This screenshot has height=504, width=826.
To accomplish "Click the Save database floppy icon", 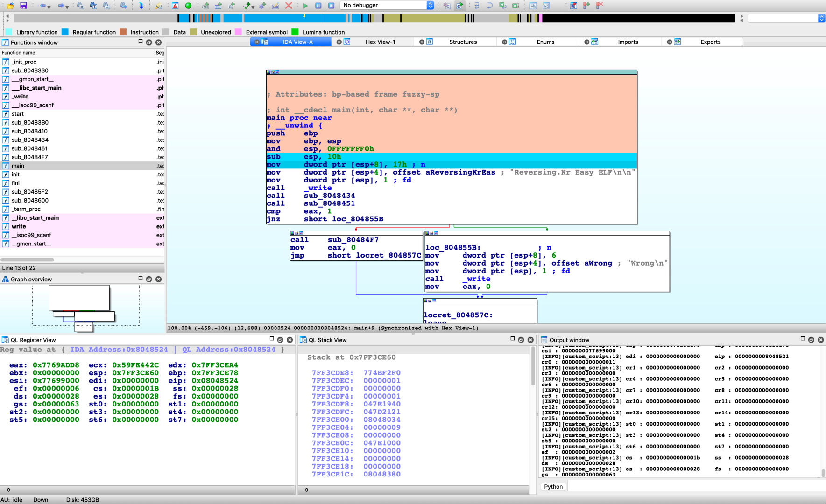I will click(23, 6).
